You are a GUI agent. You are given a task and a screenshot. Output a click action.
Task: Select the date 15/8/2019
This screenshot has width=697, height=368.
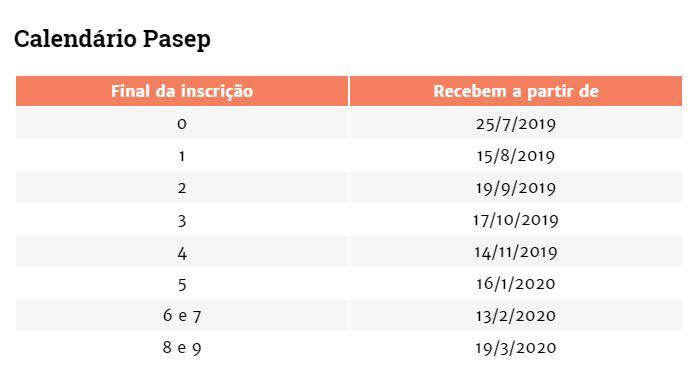(516, 156)
